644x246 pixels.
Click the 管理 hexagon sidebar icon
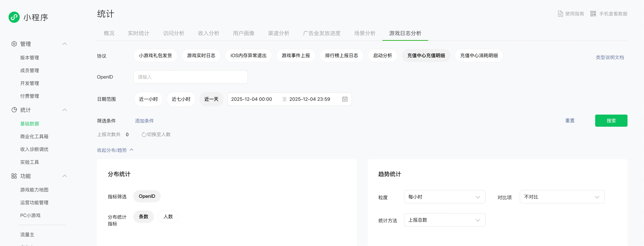14,44
